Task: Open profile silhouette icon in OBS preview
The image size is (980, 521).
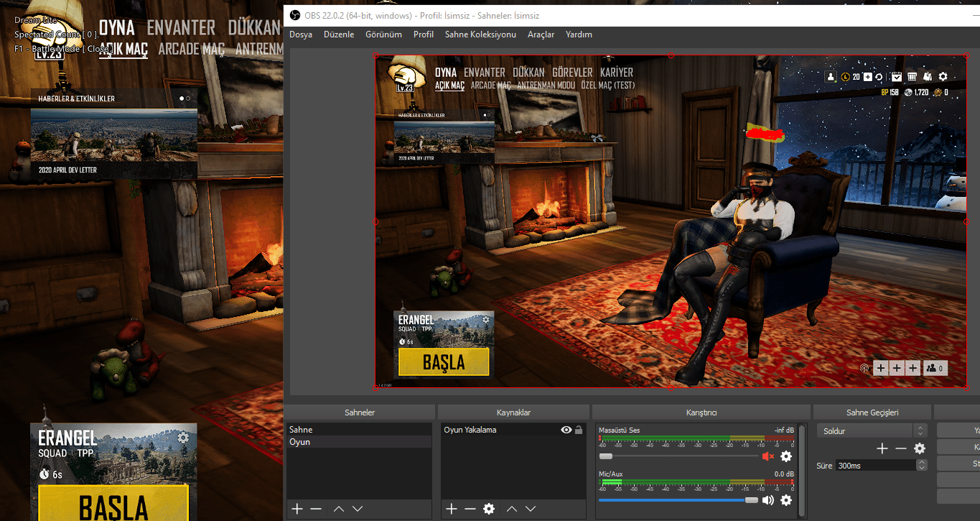Action: (831, 76)
